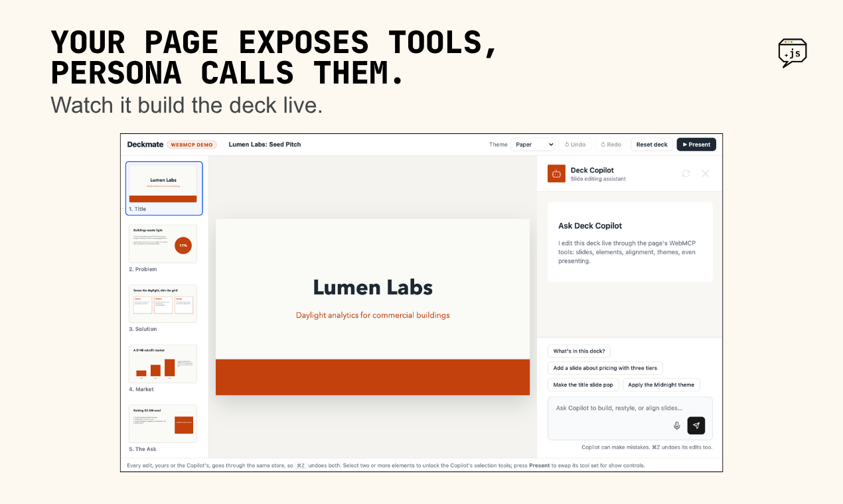
Task: Close the Deck Copilot panel
Action: (x=706, y=174)
